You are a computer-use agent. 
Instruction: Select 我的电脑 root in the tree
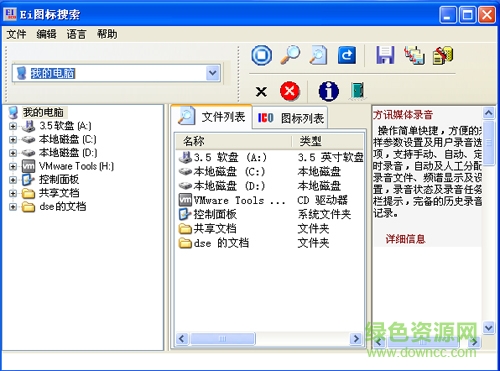(43, 112)
